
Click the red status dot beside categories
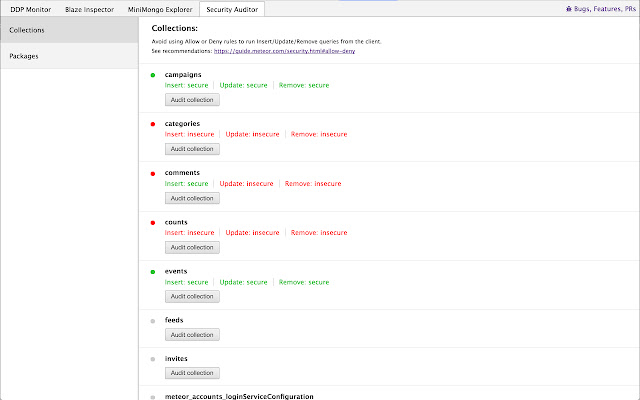(153, 124)
